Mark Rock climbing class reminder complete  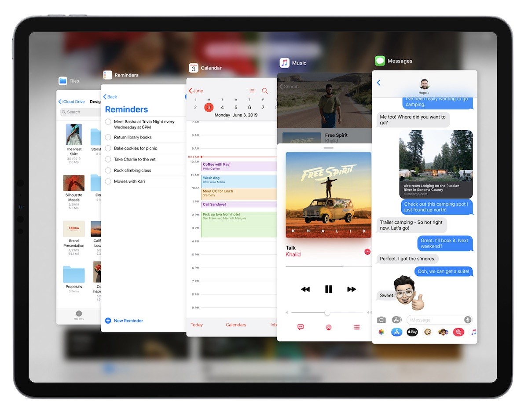coord(108,170)
